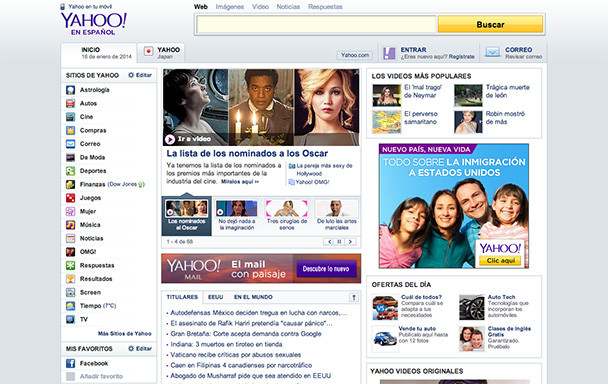608x384 pixels.
Task: Open Robin mostró de más video thumbnail
Action: 468,122
